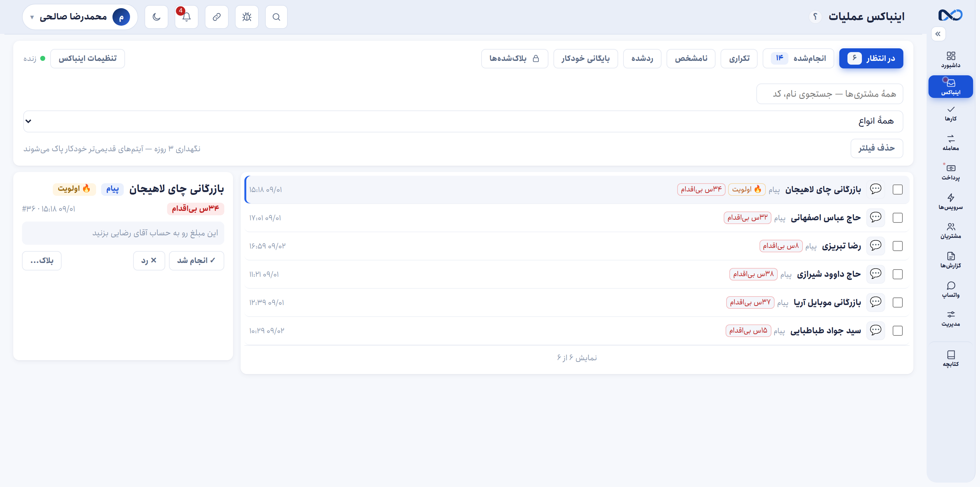Check the box for رضا تبریزی row

[897, 246]
